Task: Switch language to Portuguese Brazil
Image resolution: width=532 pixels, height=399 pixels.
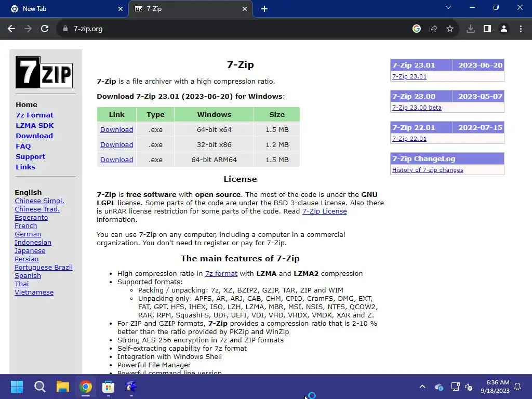Action: pyautogui.click(x=44, y=268)
